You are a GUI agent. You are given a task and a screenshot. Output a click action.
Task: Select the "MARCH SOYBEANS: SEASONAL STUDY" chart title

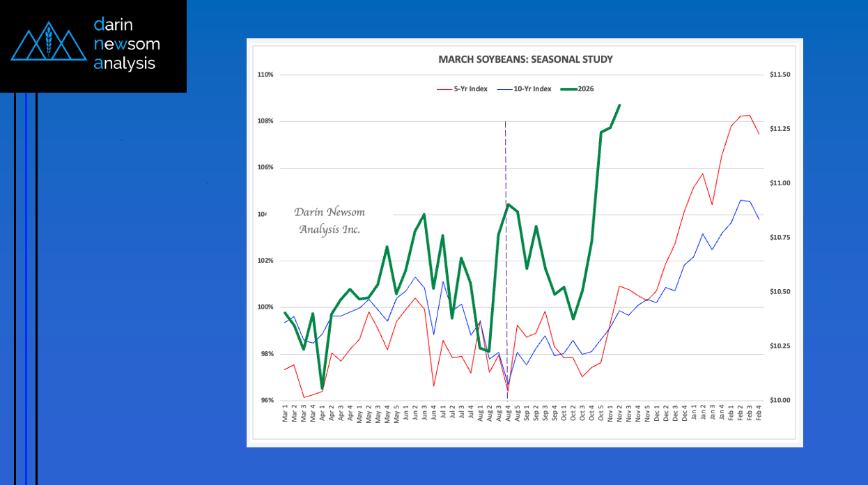coord(525,59)
